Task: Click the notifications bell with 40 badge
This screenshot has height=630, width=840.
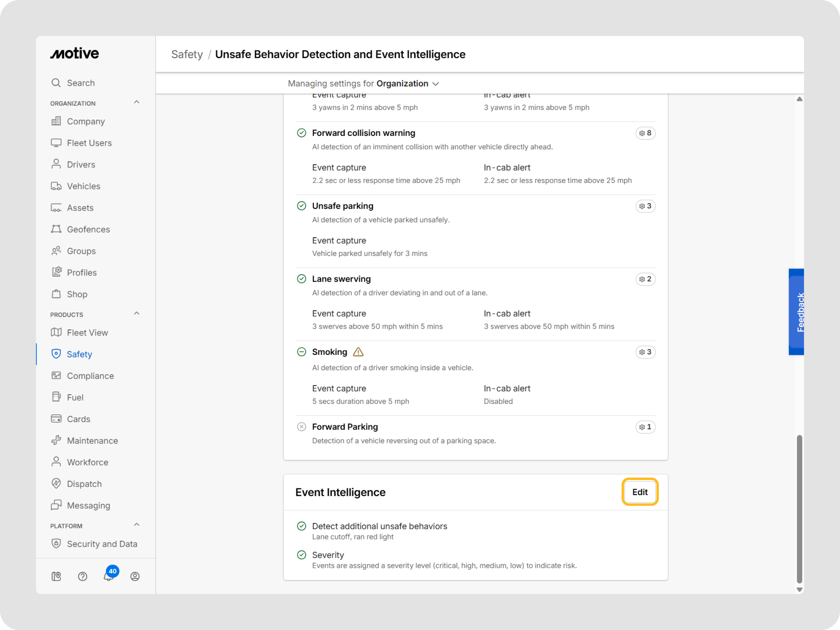Action: tap(109, 576)
